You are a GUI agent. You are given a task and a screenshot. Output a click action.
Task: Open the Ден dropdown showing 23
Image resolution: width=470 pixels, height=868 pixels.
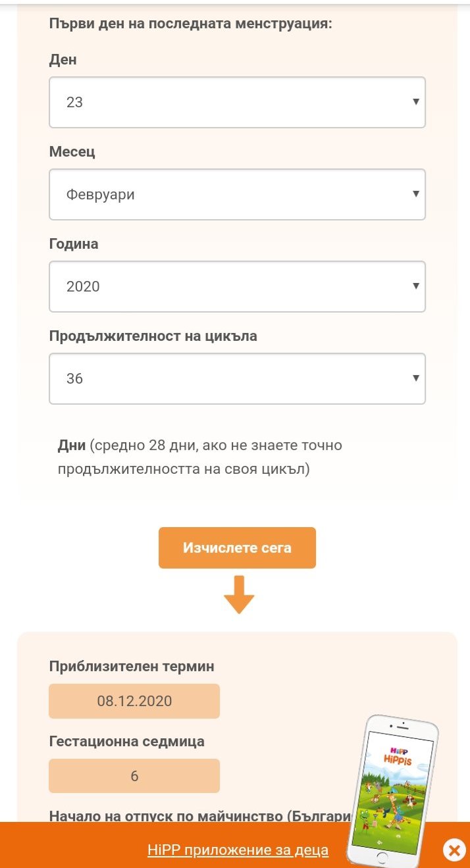(237, 102)
